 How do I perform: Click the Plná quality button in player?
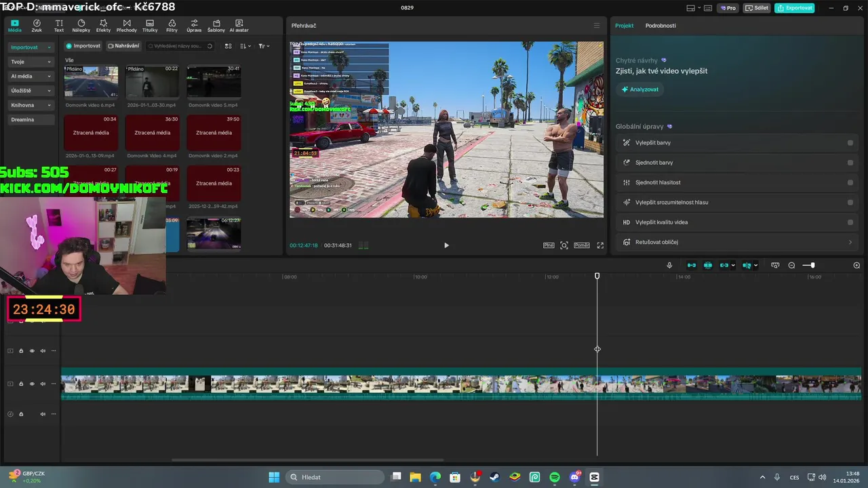549,245
